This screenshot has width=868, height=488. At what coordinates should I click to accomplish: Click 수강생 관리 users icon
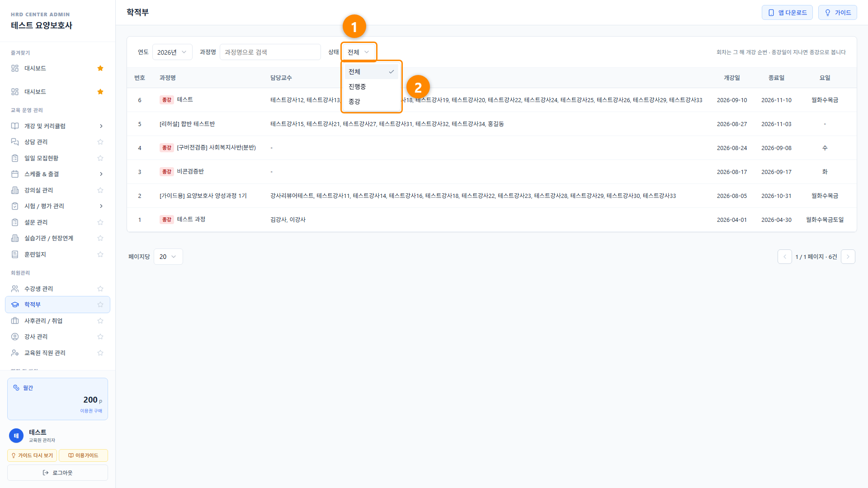pyautogui.click(x=15, y=289)
